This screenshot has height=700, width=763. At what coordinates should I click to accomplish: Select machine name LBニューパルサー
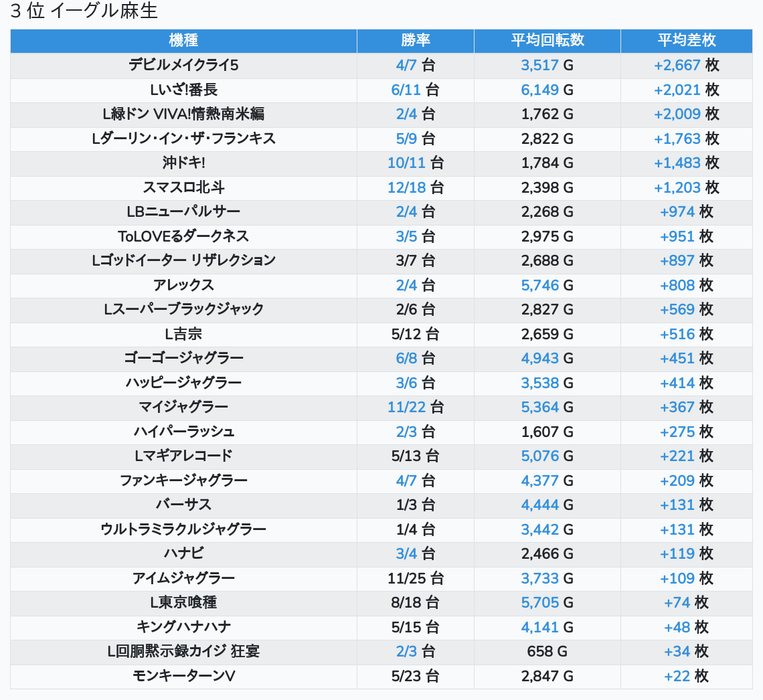tap(183, 212)
